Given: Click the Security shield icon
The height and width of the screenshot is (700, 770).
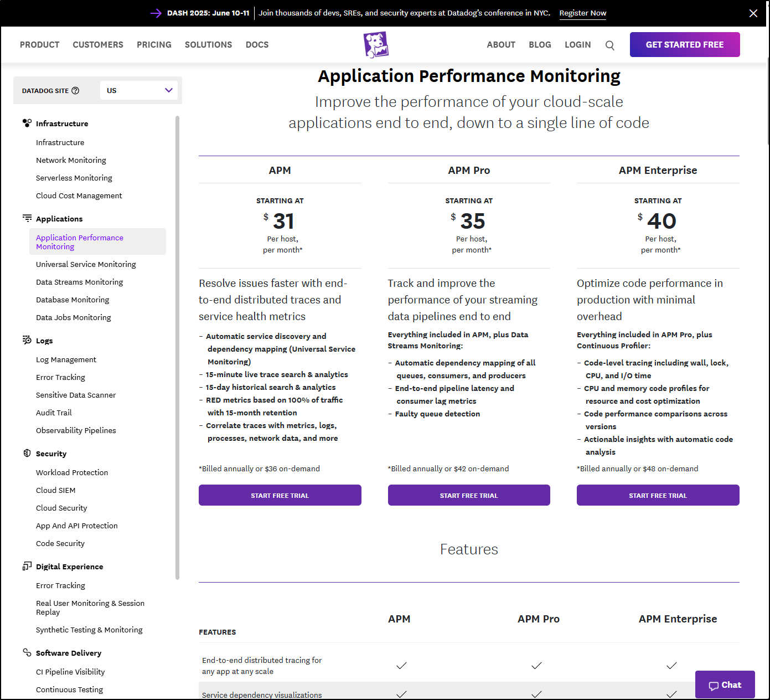Looking at the screenshot, I should tap(27, 453).
